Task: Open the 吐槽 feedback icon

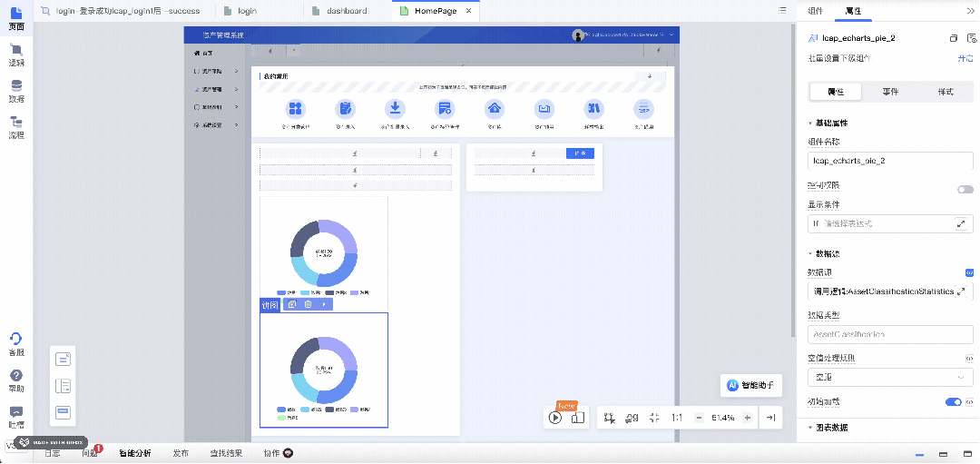Action: coord(16,417)
